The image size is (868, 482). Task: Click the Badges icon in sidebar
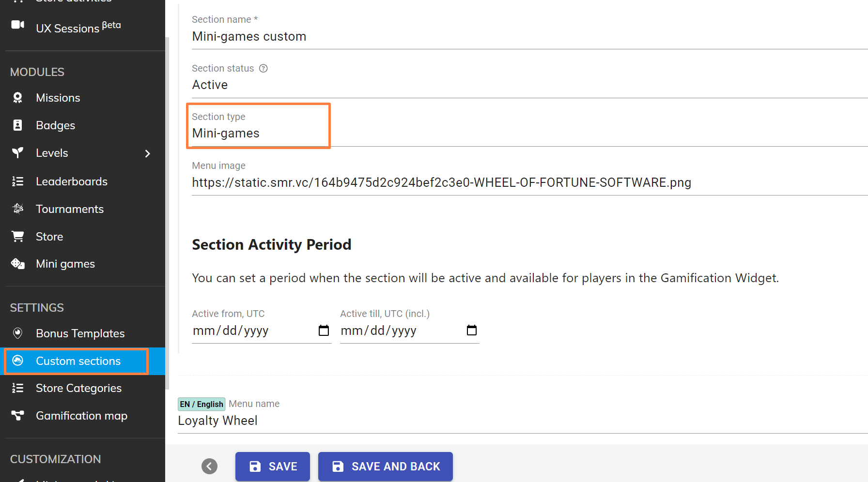[17, 125]
